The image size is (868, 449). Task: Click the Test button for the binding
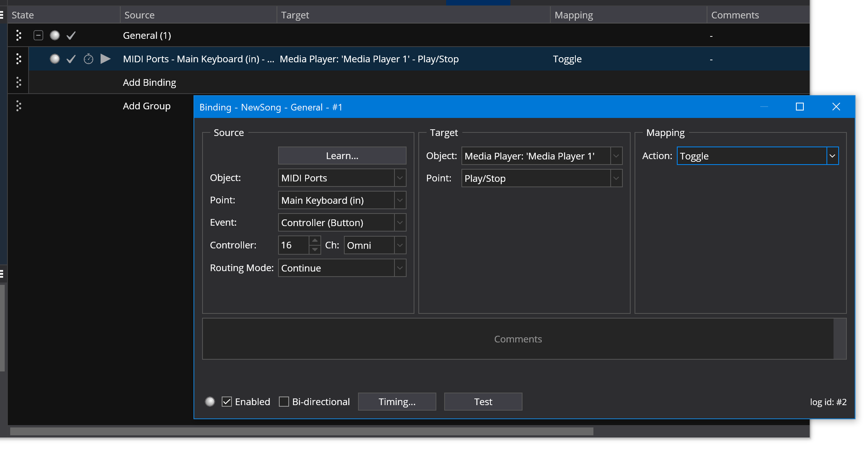pyautogui.click(x=483, y=402)
